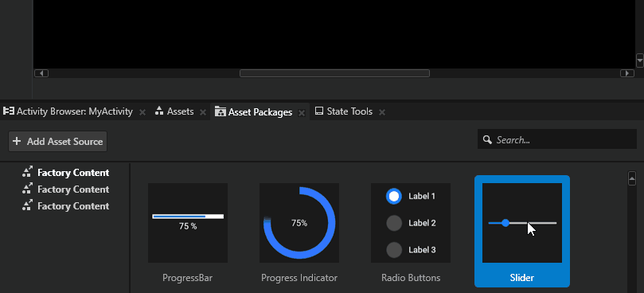Viewport: 644px width, 293px height.
Task: Click the magnifier icon in search box
Action: [487, 139]
